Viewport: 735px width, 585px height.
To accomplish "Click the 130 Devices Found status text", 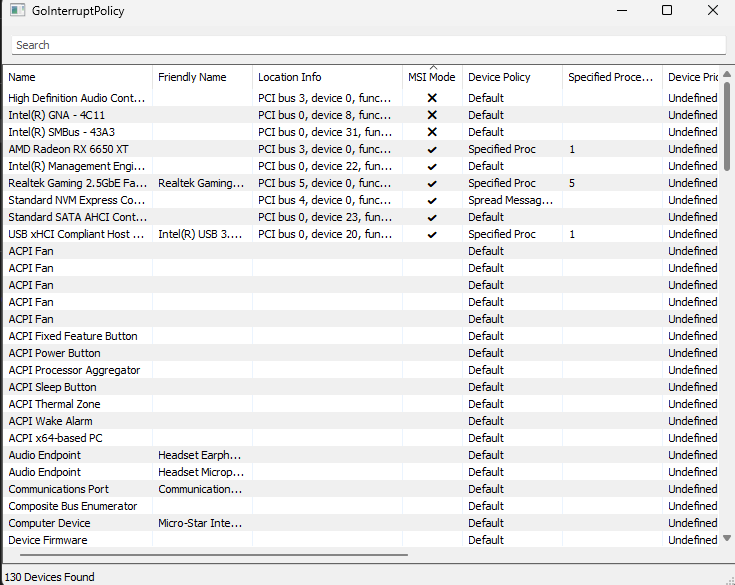I will [50, 577].
